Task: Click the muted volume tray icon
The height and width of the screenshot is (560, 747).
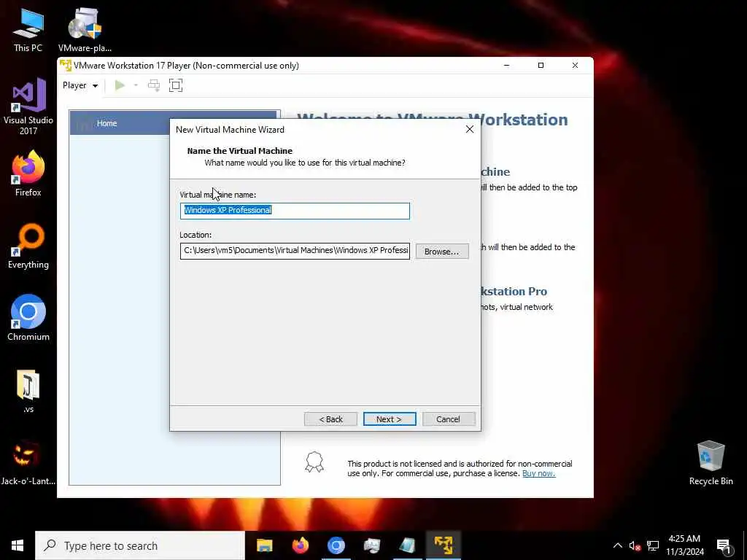Action: pos(635,545)
